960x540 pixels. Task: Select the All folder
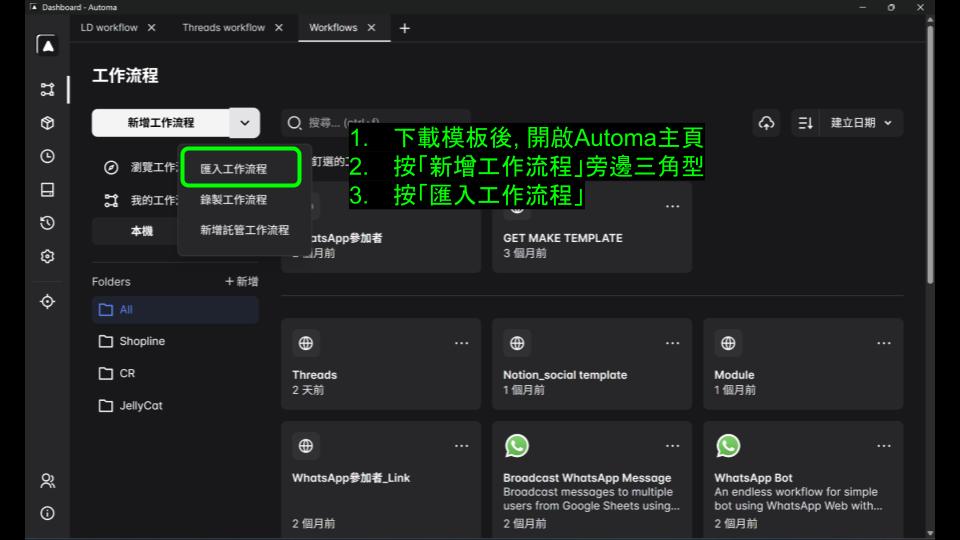[x=175, y=310]
